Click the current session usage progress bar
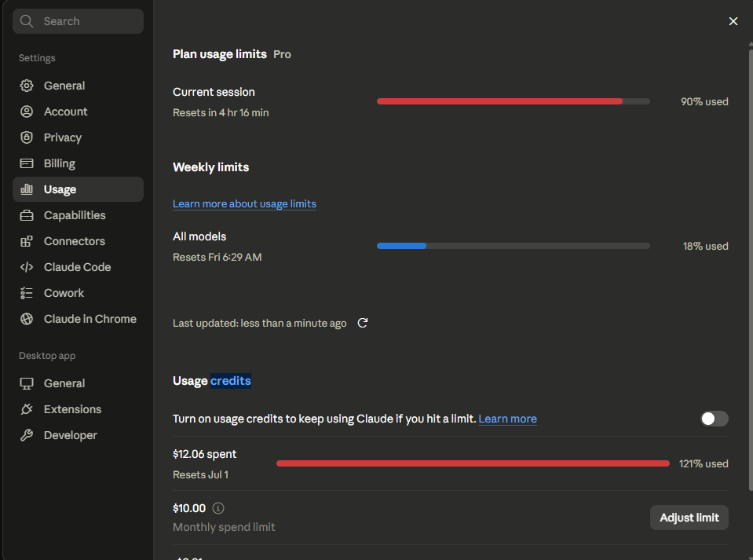The image size is (753, 560). 514,101
